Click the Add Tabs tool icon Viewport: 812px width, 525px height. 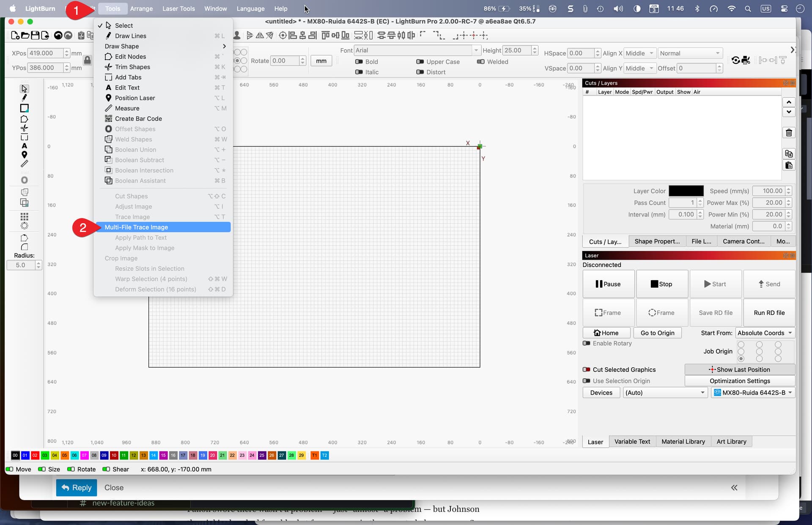tap(24, 137)
